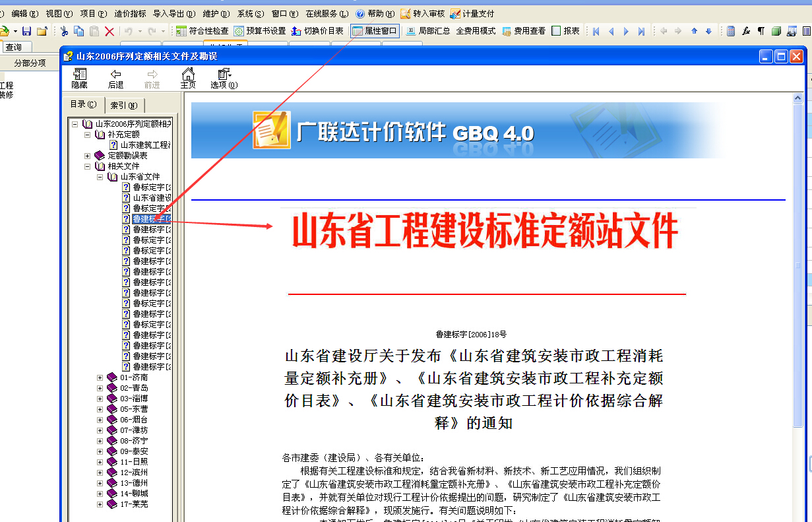The height and width of the screenshot is (522, 812).
Task: Select the 13-德州 tree item
Action: coord(134,483)
